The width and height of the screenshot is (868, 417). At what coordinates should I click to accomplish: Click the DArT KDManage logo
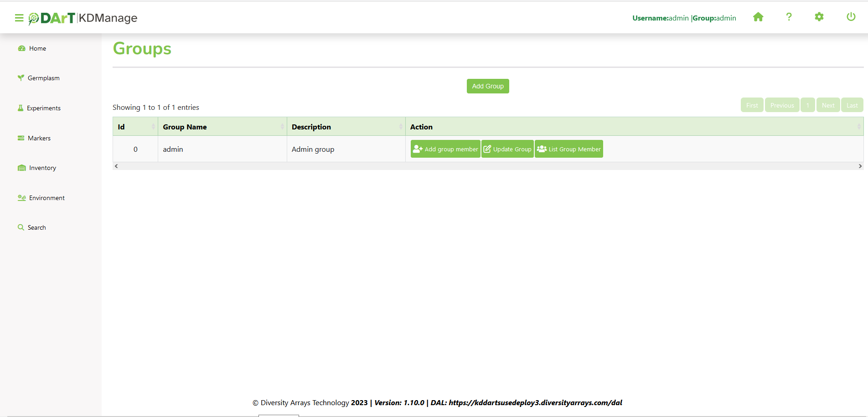[x=83, y=18]
